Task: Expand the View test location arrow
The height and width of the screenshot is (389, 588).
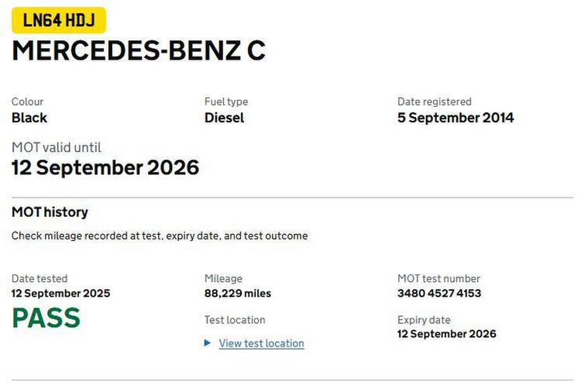Action: click(x=208, y=343)
